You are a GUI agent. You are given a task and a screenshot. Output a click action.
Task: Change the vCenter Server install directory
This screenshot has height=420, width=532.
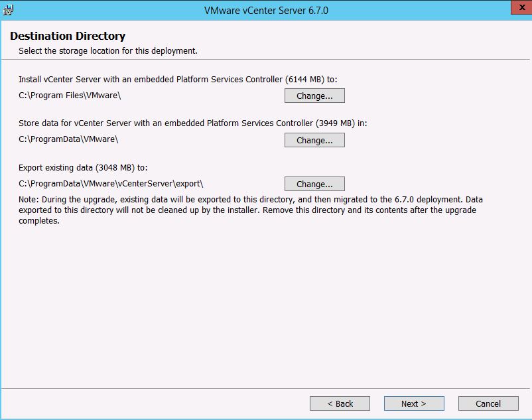(314, 96)
